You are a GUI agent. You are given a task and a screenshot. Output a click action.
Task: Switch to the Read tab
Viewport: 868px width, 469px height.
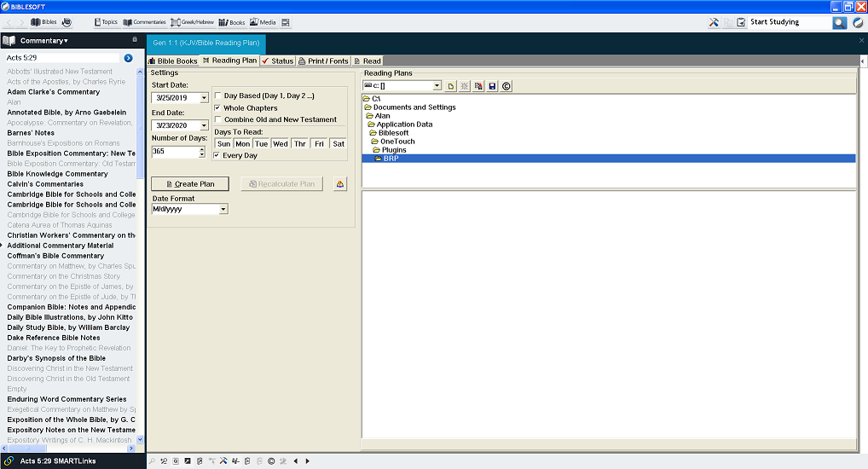coord(367,61)
